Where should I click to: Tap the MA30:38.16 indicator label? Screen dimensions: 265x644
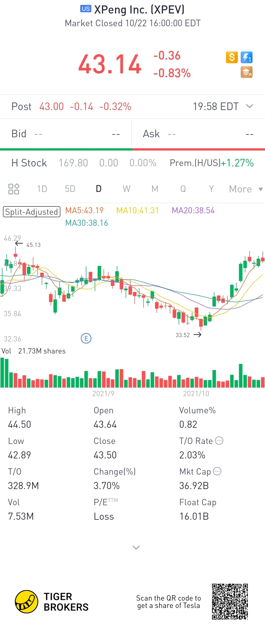87,223
